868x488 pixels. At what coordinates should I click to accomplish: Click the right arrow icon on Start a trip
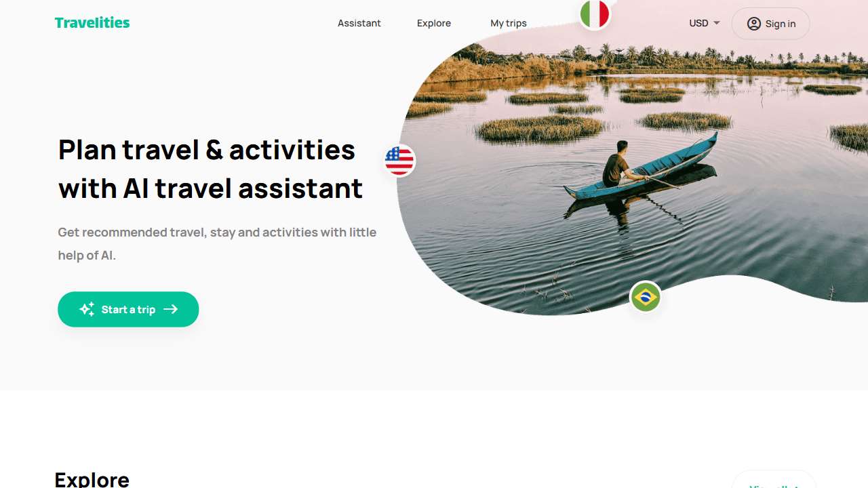tap(170, 309)
